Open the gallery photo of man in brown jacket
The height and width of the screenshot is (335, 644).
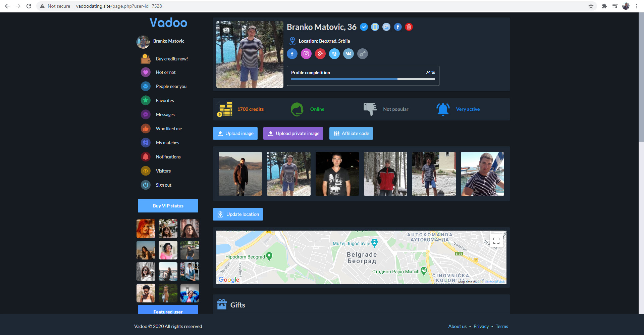(x=240, y=174)
